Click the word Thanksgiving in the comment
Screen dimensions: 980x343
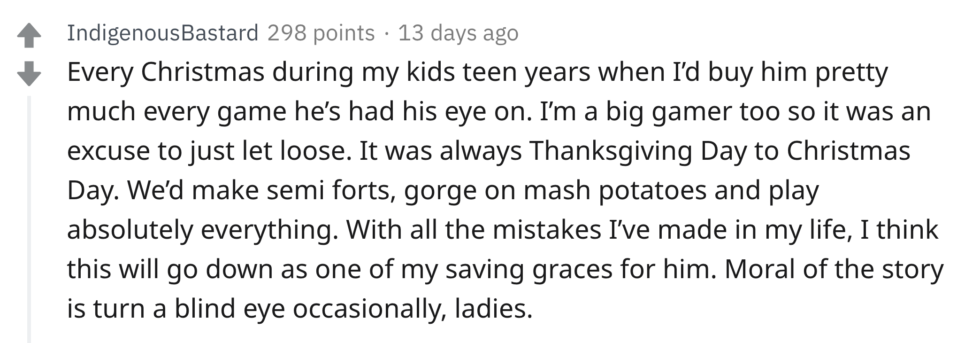[x=611, y=151]
